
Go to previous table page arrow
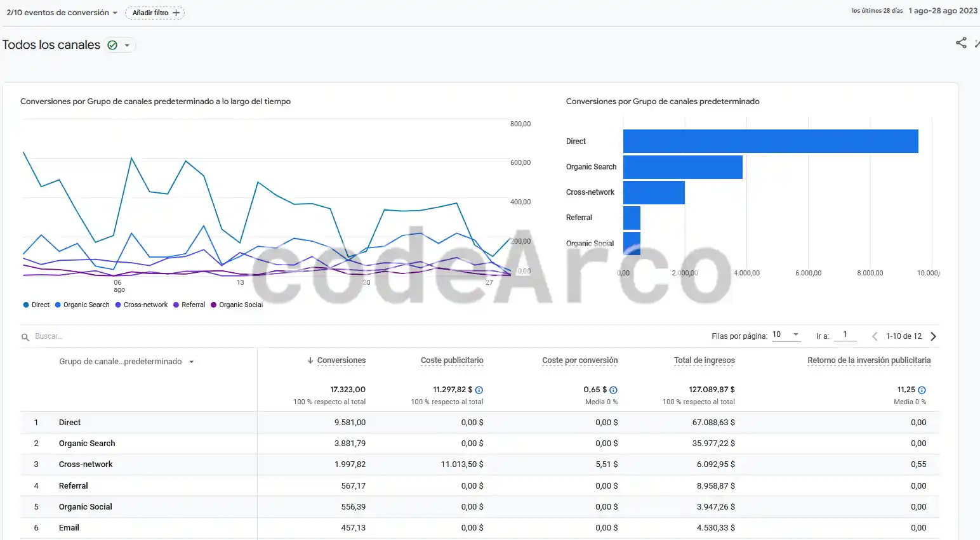coord(875,336)
